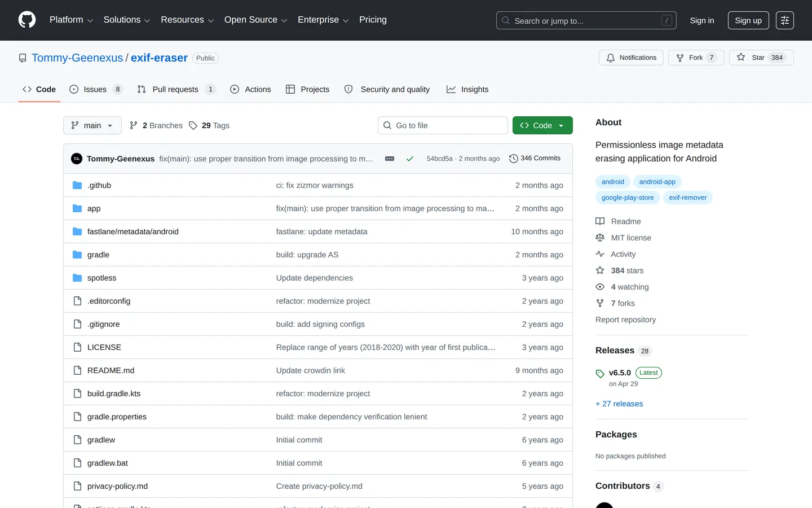Click the Report repository link
The image size is (812, 508).
(x=626, y=319)
